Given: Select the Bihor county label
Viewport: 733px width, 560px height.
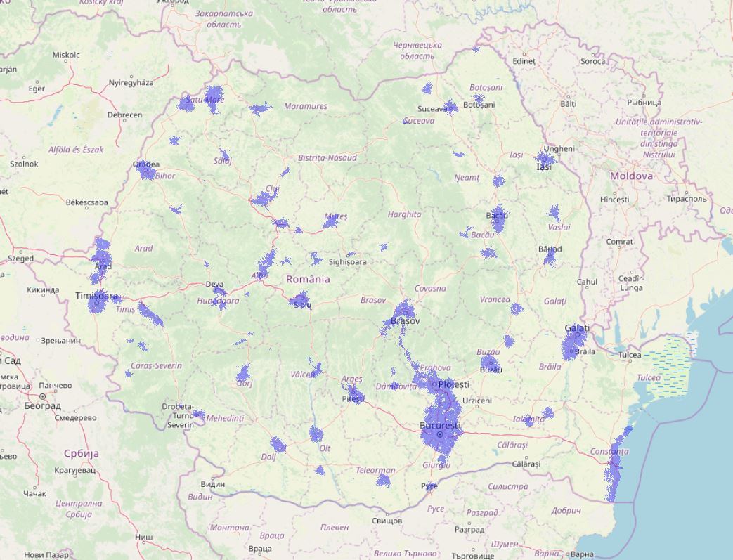Looking at the screenshot, I should point(165,176).
